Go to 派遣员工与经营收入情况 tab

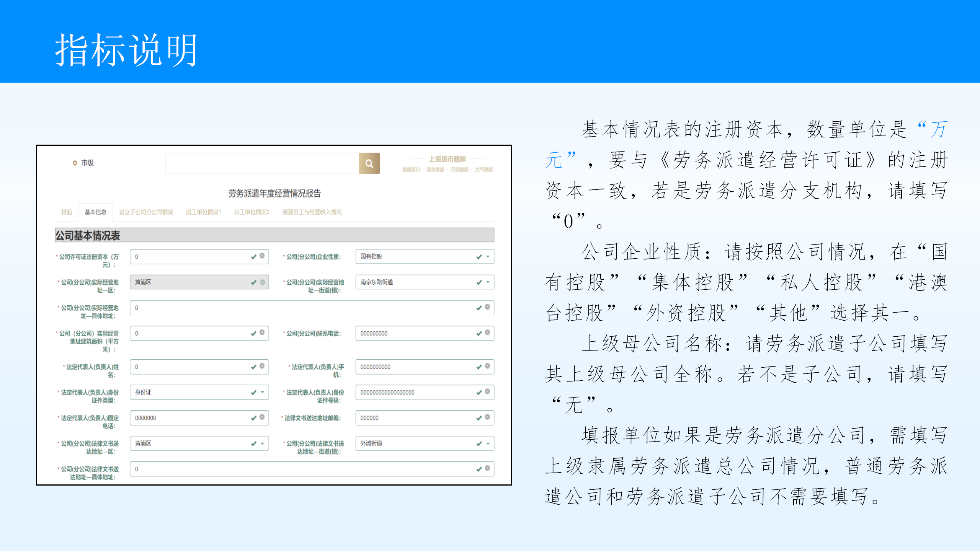pos(312,212)
